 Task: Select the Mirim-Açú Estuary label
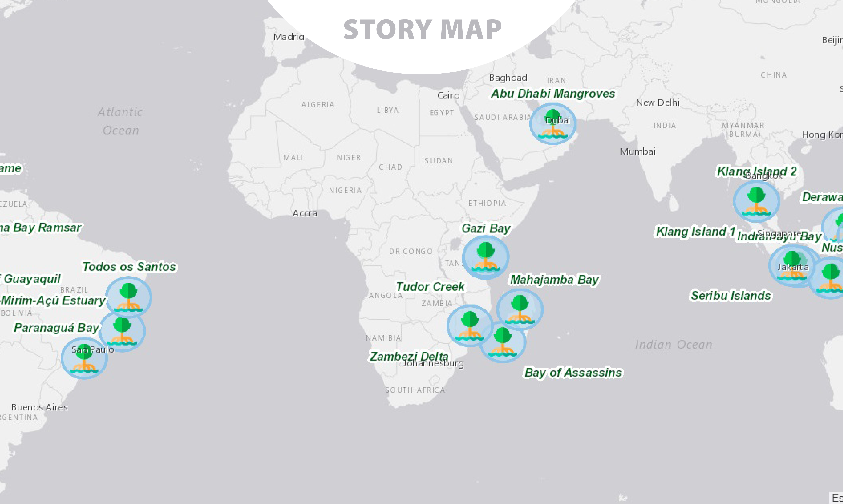coord(53,300)
